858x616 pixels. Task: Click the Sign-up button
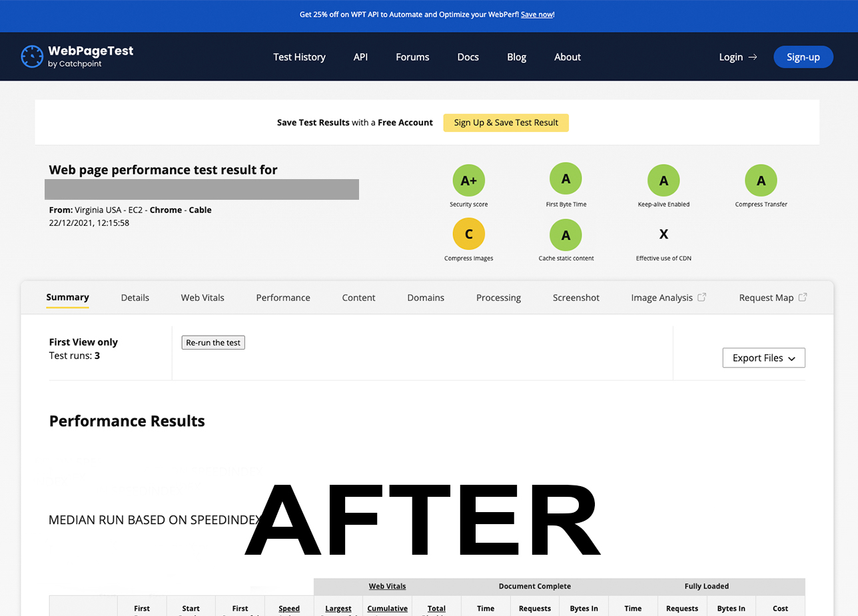[803, 57]
